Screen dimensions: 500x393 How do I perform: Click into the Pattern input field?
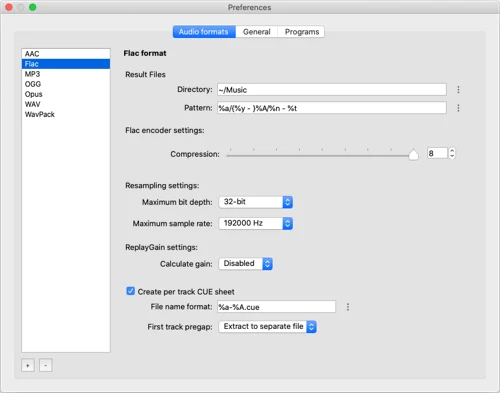click(x=332, y=108)
